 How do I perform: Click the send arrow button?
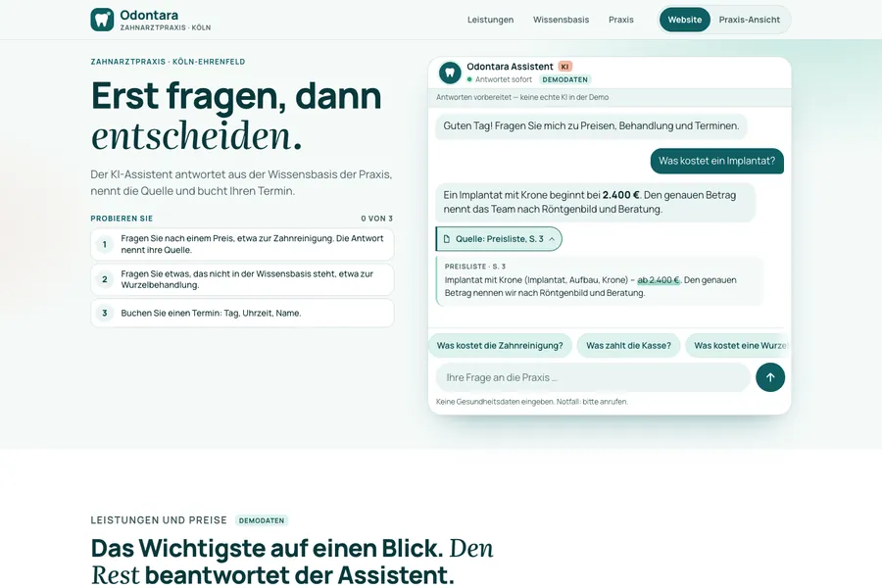(x=770, y=377)
